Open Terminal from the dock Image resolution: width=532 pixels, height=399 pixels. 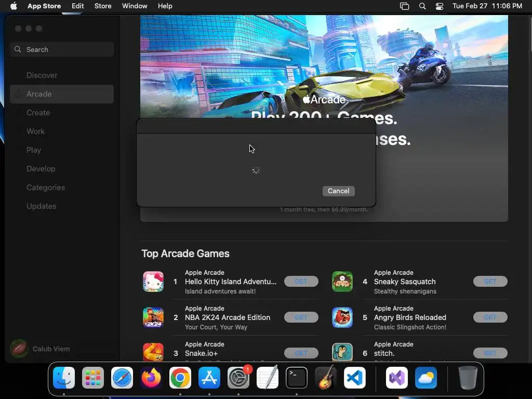pyautogui.click(x=297, y=378)
